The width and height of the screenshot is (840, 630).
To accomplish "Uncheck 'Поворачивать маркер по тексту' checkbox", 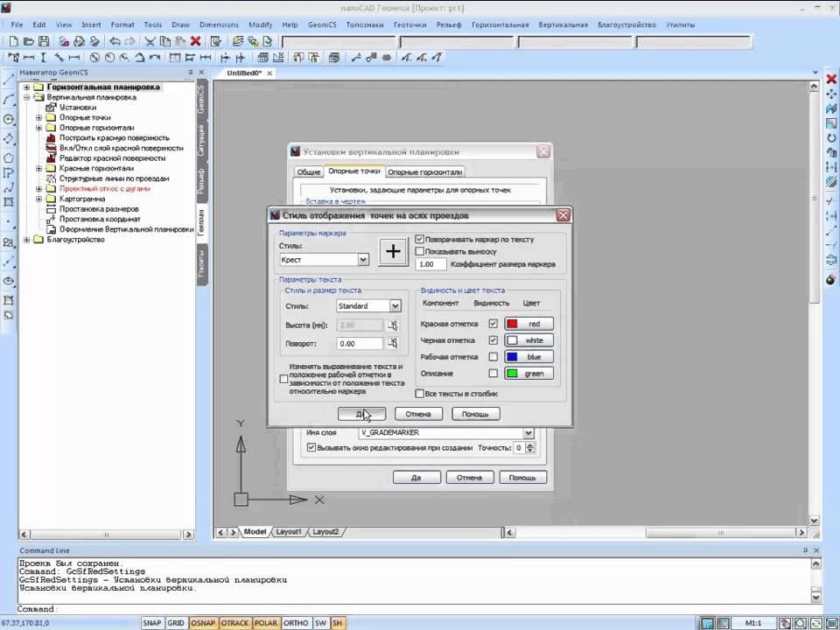I will click(420, 239).
